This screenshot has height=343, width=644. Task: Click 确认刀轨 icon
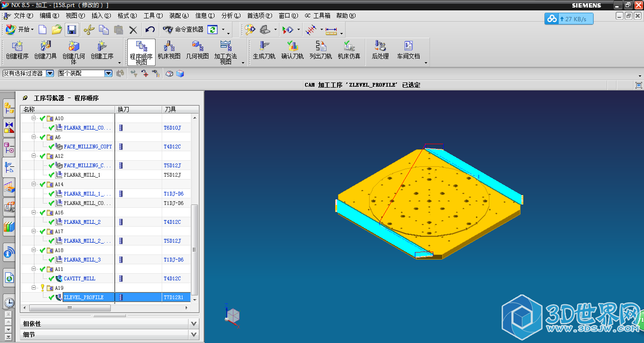[292, 50]
